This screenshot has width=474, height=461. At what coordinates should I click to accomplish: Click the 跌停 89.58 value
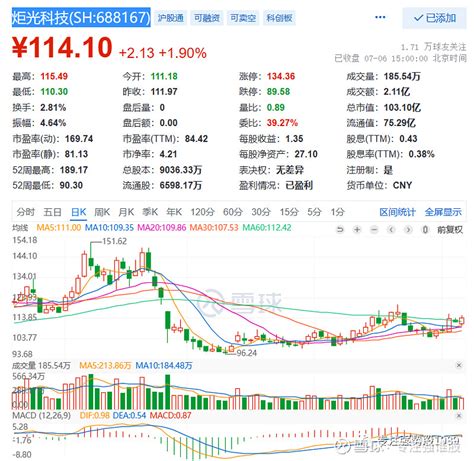(x=278, y=92)
